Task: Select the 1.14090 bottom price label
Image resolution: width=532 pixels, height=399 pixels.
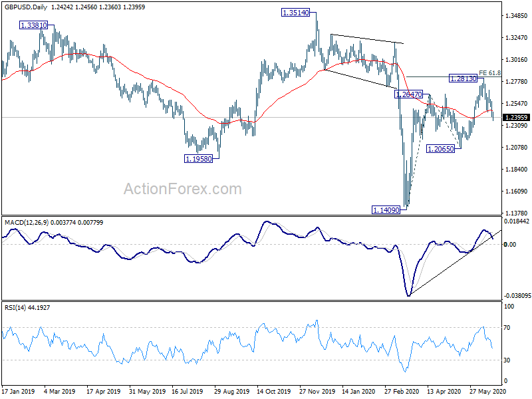Action: tap(386, 210)
